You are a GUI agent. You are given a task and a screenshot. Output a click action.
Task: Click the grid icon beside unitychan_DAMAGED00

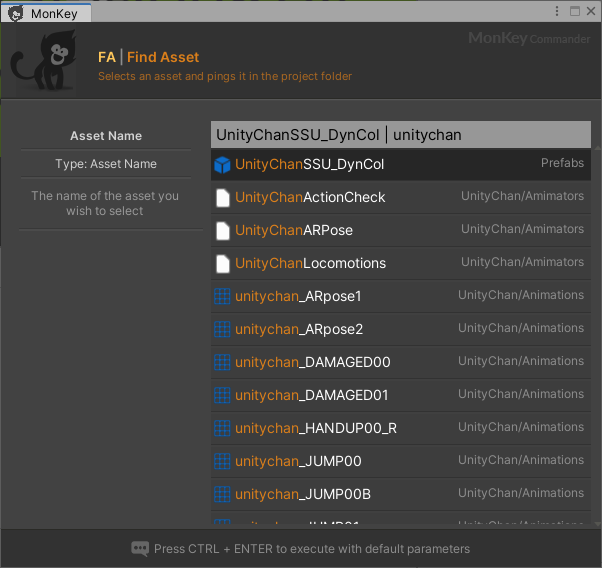[222, 362]
